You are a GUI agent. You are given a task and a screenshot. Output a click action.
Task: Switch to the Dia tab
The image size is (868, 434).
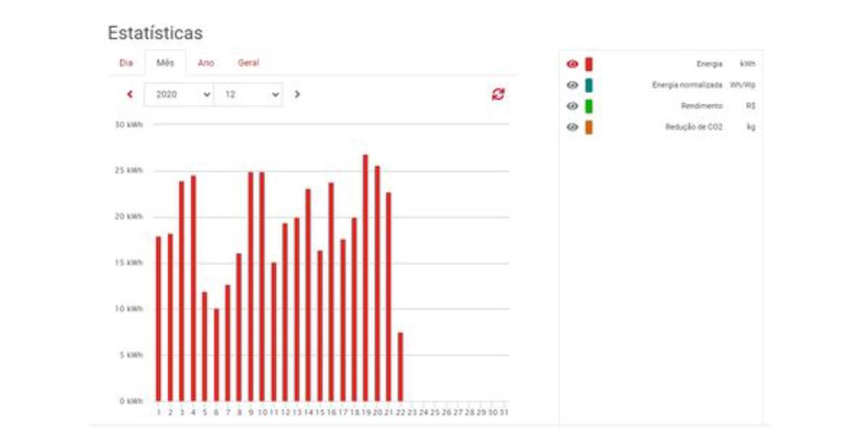pos(126,63)
